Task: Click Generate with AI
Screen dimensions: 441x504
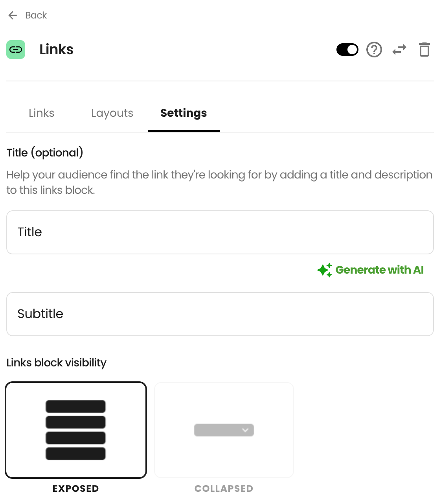Action: [x=380, y=270]
